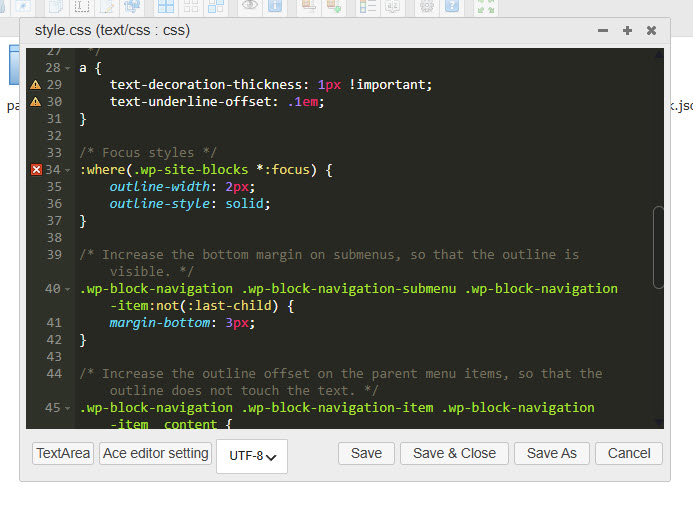The height and width of the screenshot is (507, 693).
Task: Click the create archive icon with the green plus
Action: coord(334,6)
